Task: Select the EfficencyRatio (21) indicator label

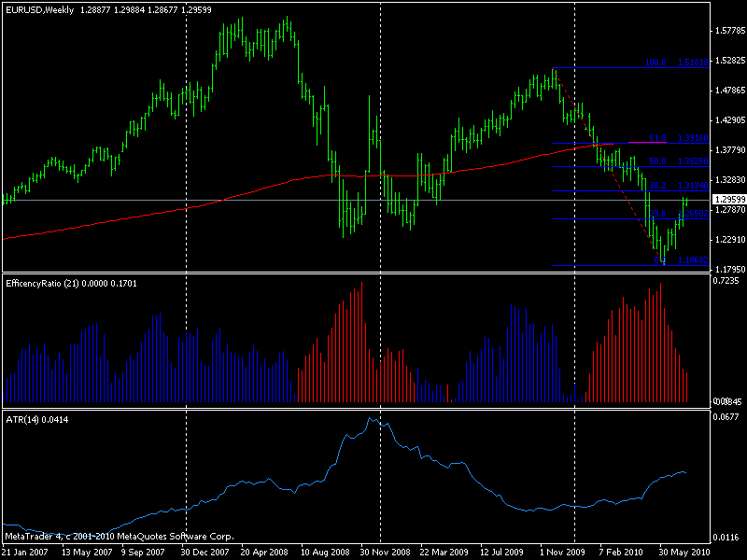Action: (71, 283)
